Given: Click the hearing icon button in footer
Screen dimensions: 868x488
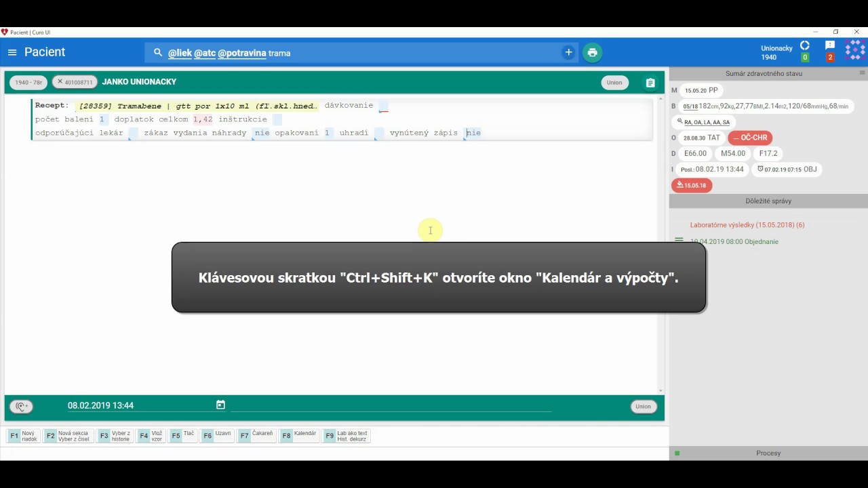Looking at the screenshot, I should (21, 407).
